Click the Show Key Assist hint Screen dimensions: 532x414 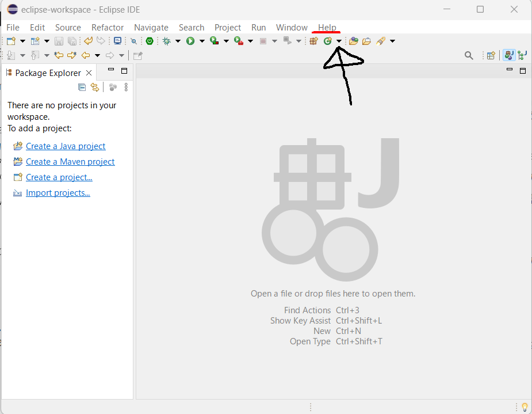(326, 321)
